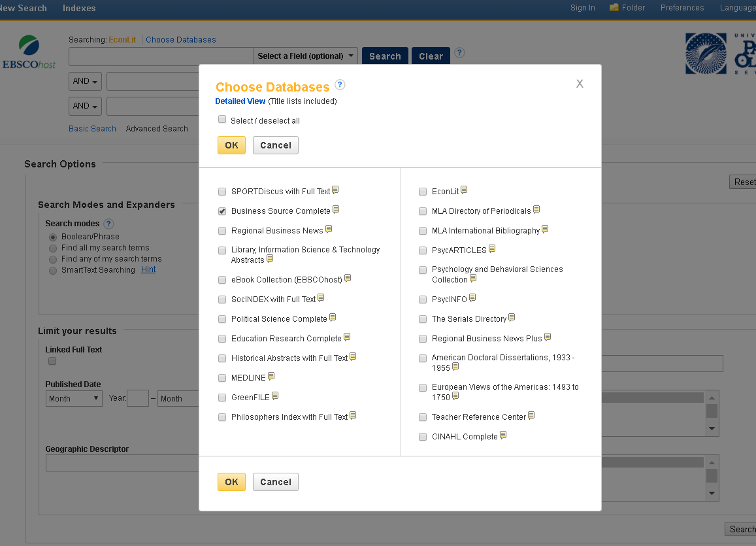Open the info note icon beside SPORTDiscus with Full Text
The image size is (756, 546).
[335, 190]
